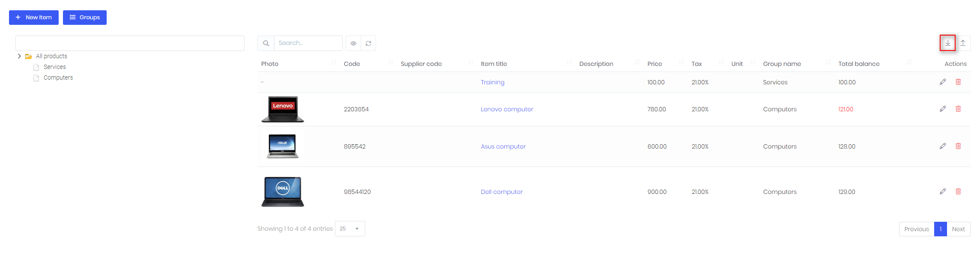This screenshot has height=265, width=980.
Task: Open the Lenovo computer link
Action: tap(507, 109)
